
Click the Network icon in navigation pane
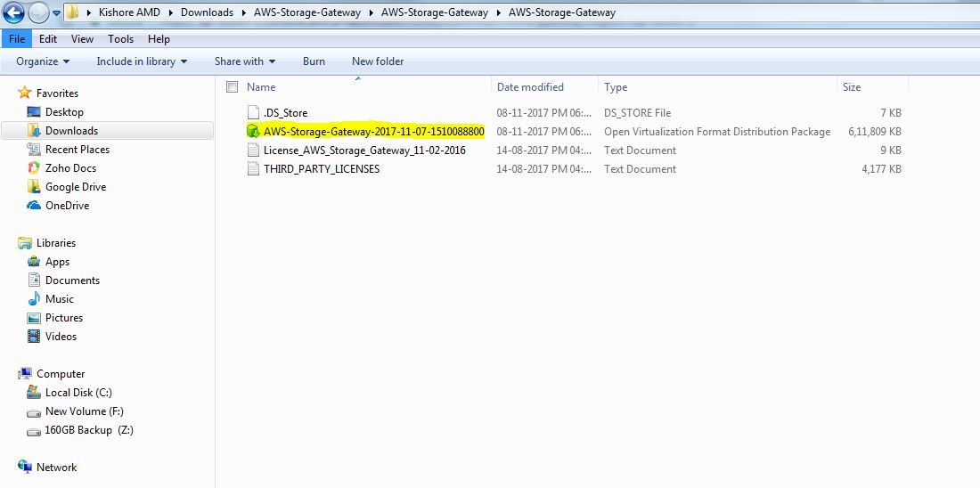[25, 468]
